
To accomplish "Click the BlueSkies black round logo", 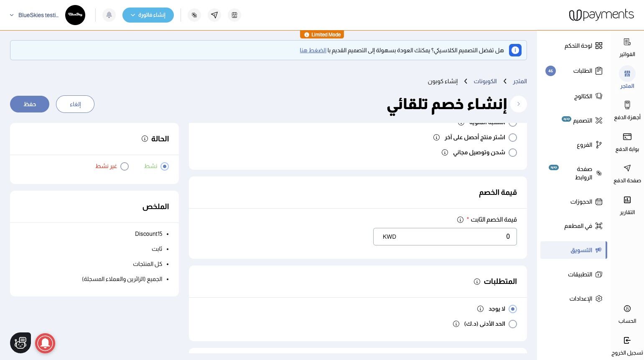I will 75,15.
